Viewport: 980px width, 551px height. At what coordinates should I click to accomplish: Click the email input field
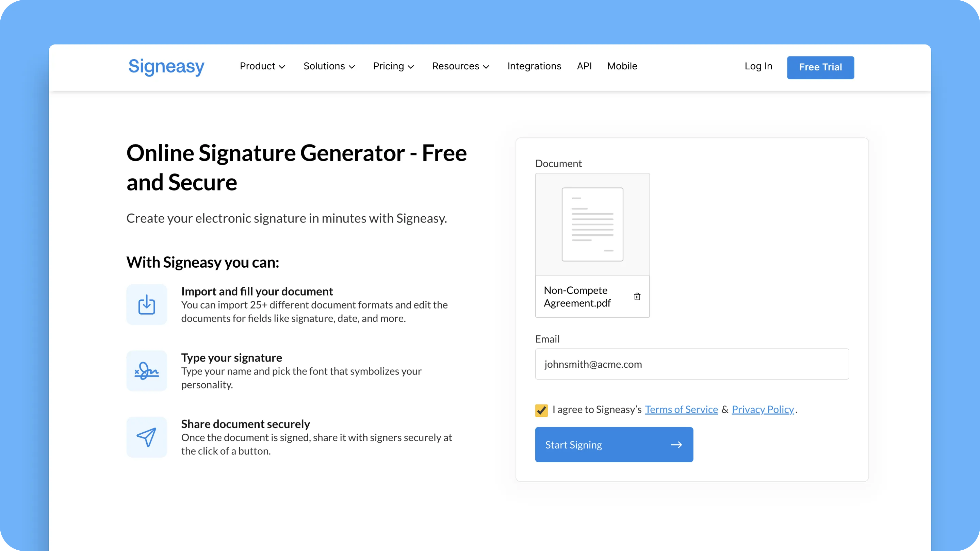point(692,364)
